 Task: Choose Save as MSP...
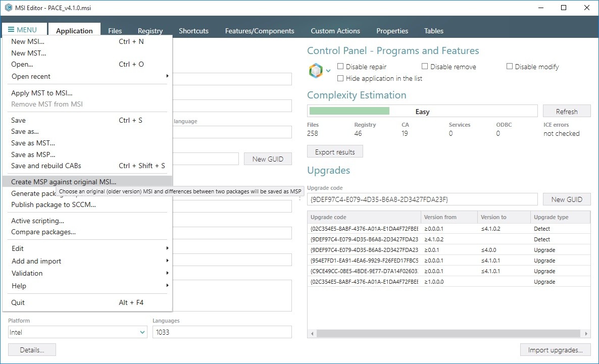87,154
